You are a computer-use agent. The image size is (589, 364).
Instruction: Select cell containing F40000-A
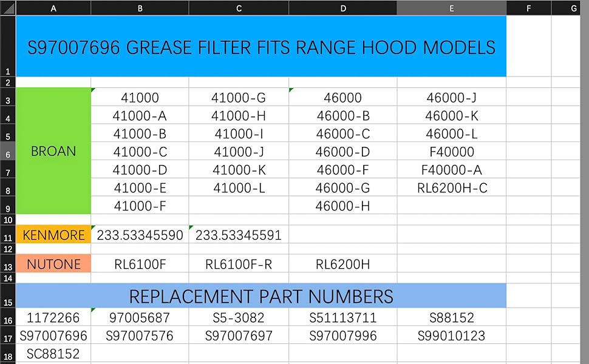coord(452,169)
